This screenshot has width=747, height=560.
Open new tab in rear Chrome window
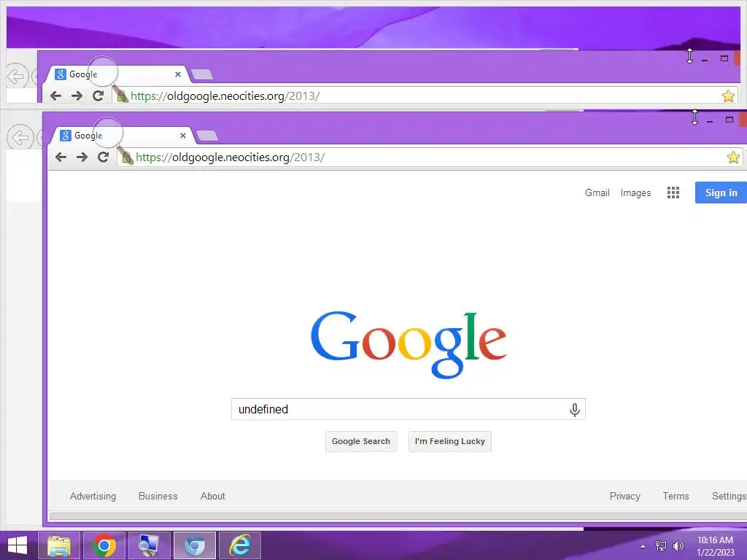point(202,75)
